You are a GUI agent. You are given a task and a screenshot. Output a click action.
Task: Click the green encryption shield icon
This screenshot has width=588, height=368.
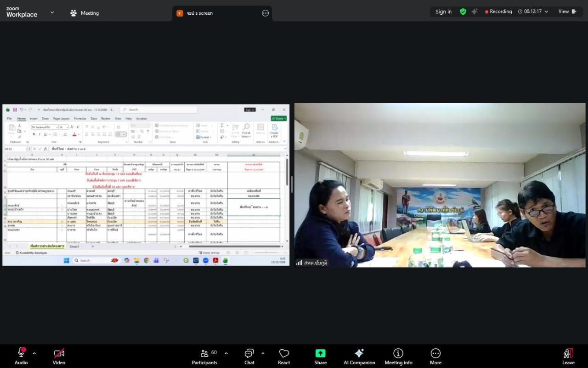click(463, 11)
